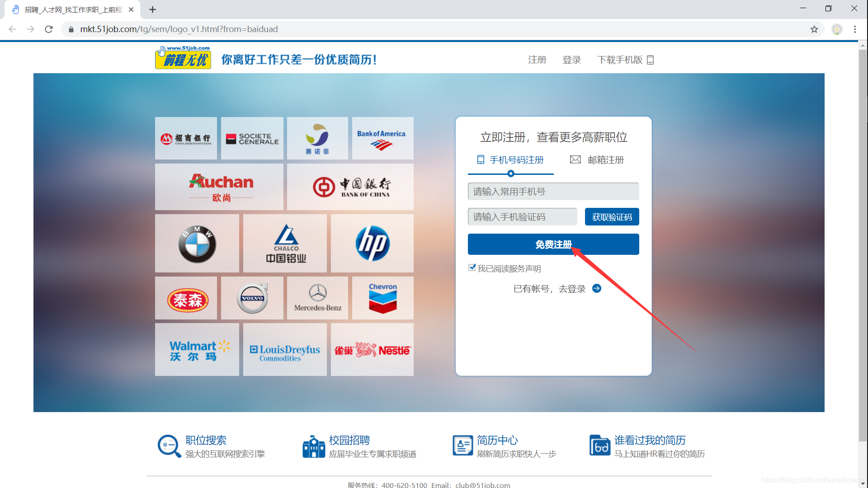
Task: Open the 简历中心 heading link
Action: [497, 440]
